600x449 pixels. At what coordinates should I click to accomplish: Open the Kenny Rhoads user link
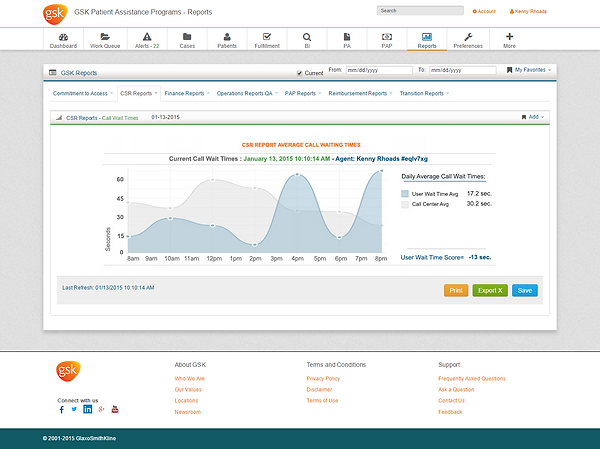[528, 11]
